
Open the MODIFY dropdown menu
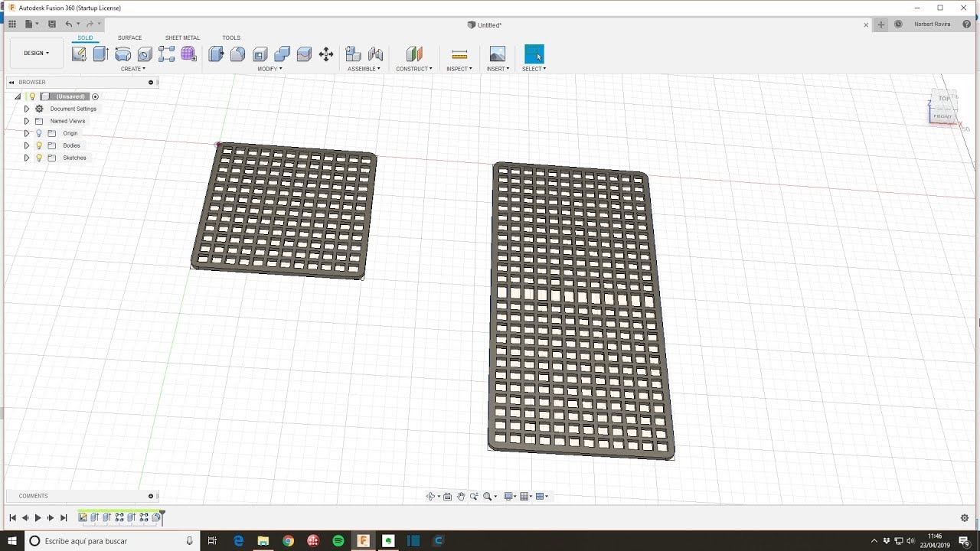(269, 69)
